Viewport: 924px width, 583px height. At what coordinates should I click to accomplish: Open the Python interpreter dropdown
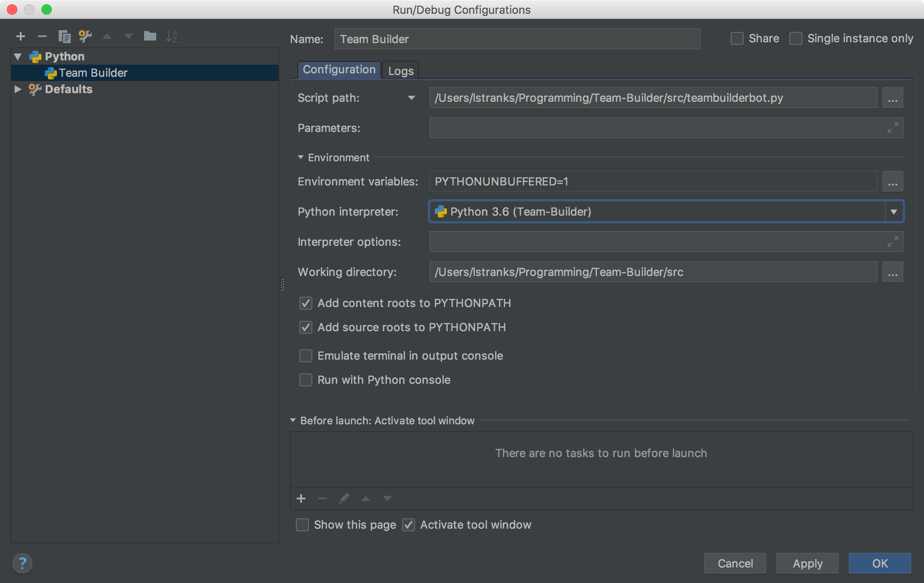pos(894,212)
